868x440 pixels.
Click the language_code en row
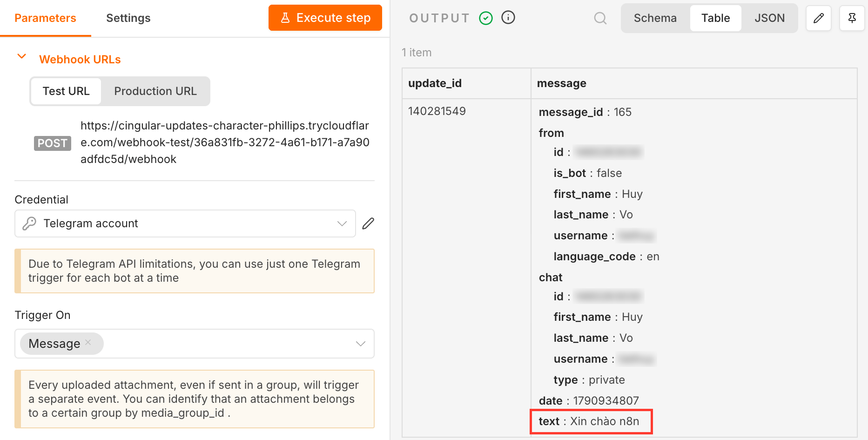[606, 257]
